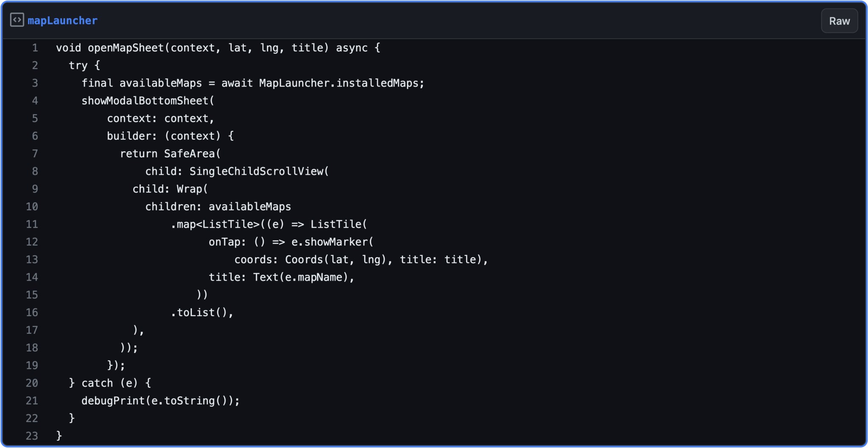The height and width of the screenshot is (448, 868).
Task: Click the SingleChildScrollView text
Action: point(256,171)
